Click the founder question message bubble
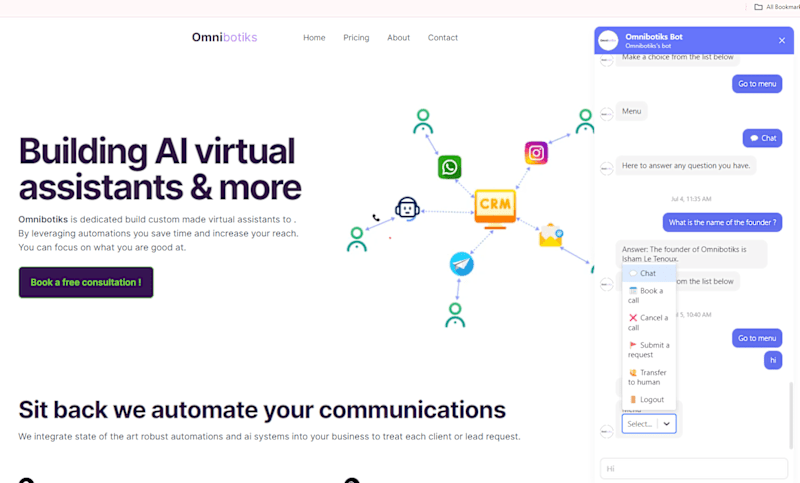800x483 pixels. 722,222
